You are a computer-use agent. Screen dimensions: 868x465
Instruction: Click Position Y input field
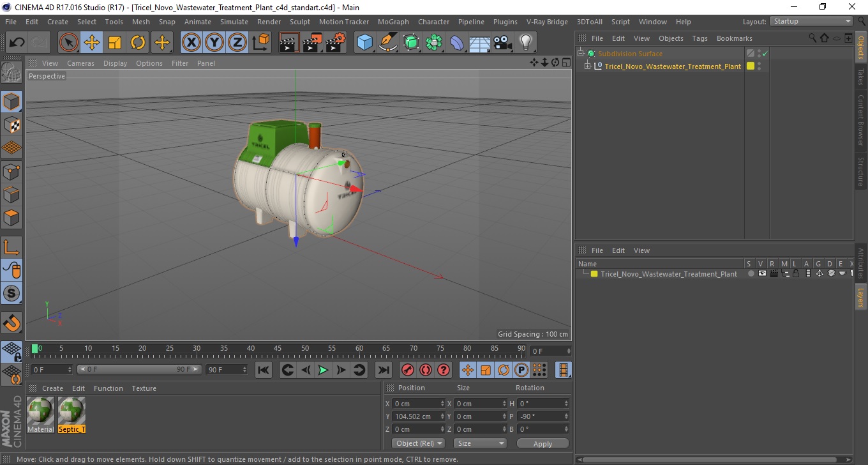[419, 416]
